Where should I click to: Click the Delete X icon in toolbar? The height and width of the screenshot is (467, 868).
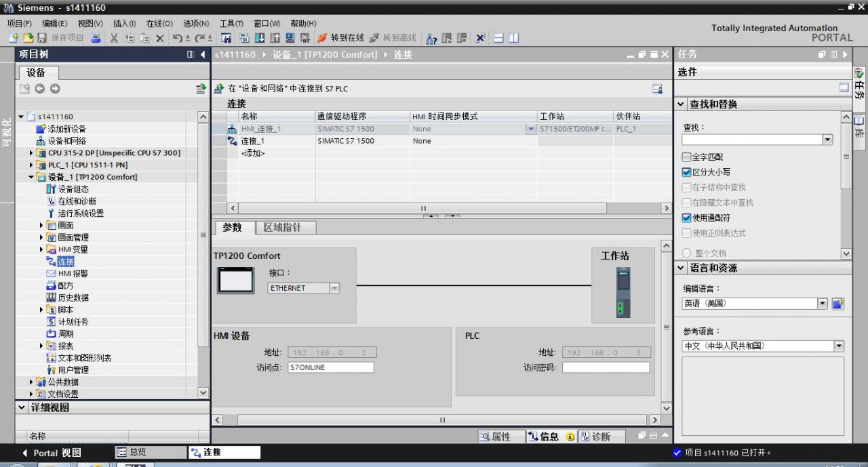160,38
